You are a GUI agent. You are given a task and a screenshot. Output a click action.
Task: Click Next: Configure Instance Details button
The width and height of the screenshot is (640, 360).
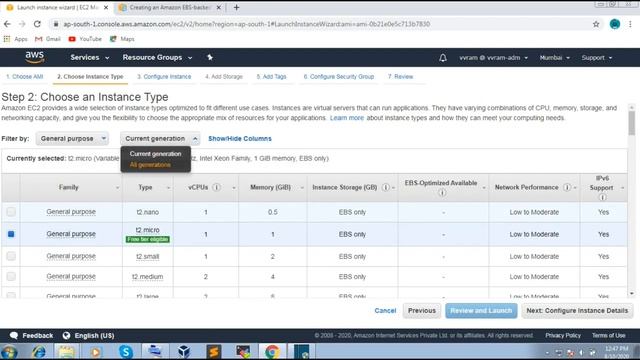coord(577,311)
